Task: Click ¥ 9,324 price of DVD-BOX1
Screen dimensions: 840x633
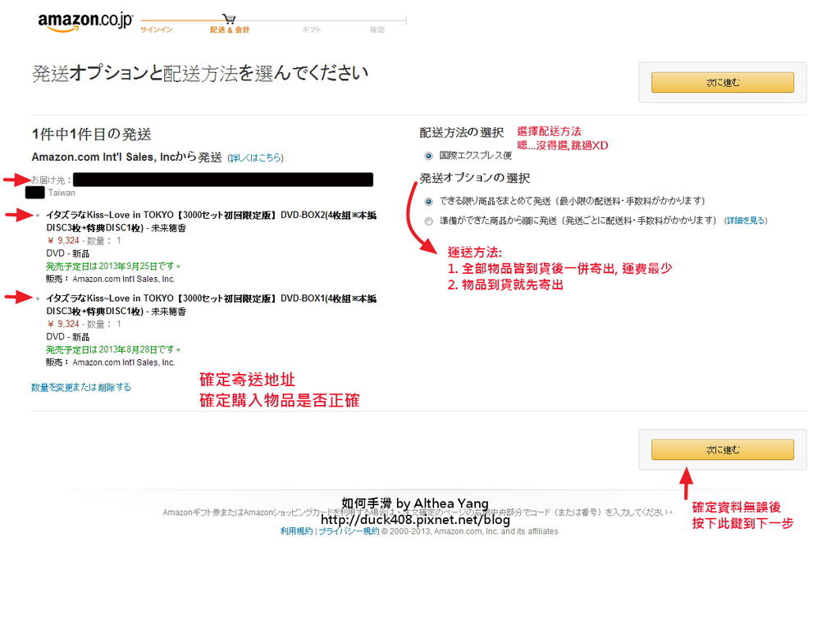Action: pyautogui.click(x=63, y=324)
